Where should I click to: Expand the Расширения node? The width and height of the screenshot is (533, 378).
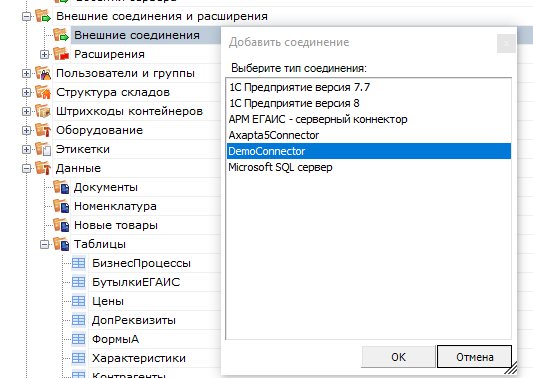pos(44,54)
